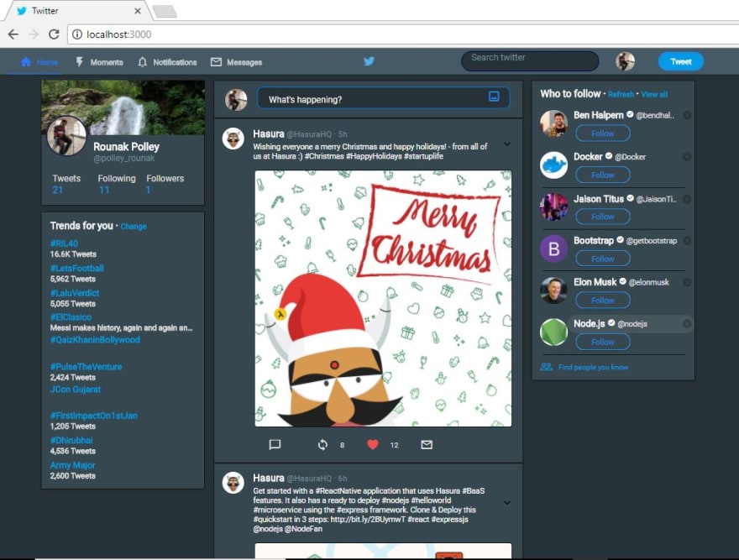Reload the page in browser
The height and width of the screenshot is (560, 739).
point(55,34)
